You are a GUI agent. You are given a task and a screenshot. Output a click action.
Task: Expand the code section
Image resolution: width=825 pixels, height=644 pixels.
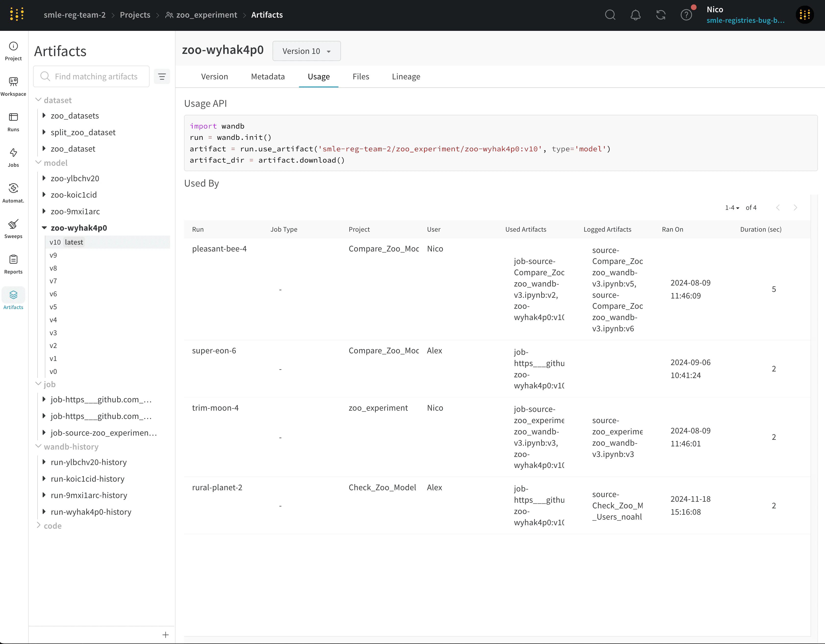(38, 525)
